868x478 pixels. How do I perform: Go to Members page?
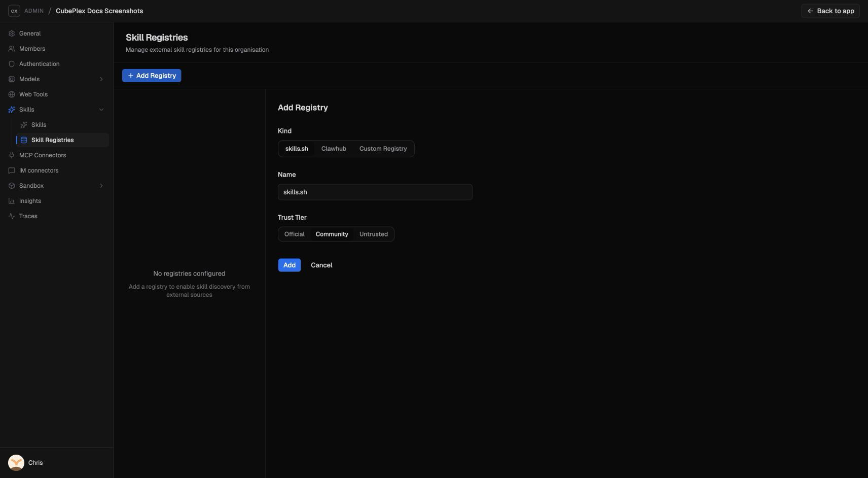(x=56, y=49)
